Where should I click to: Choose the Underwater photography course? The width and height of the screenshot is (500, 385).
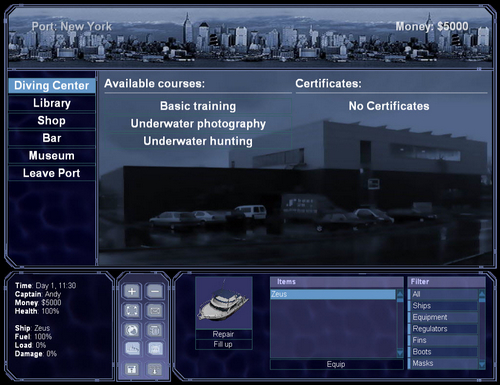tap(198, 124)
